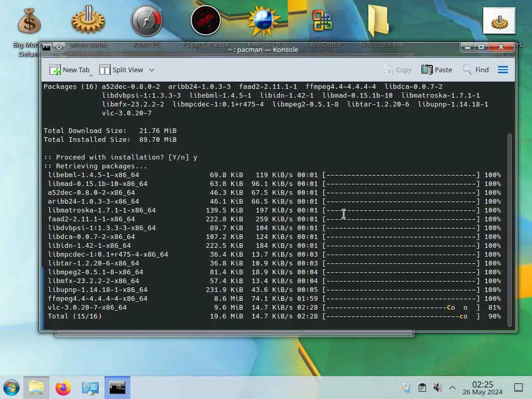Click the libupnp-1.14.18-1-x86_64 line
The image size is (532, 399).
[x=274, y=290]
